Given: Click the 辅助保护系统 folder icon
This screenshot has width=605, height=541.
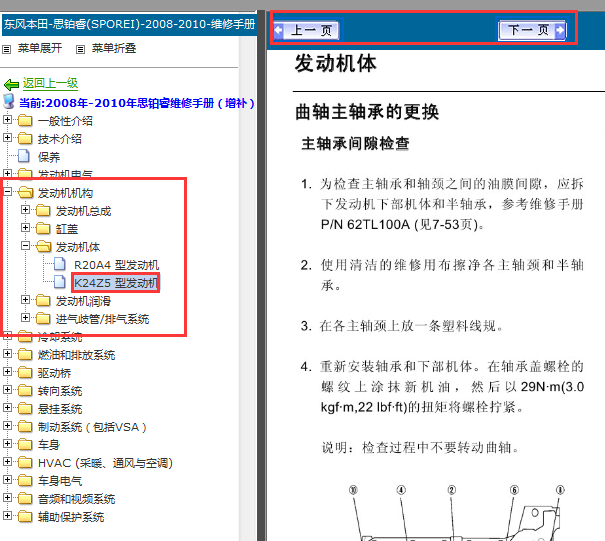Looking at the screenshot, I should pos(25,516).
